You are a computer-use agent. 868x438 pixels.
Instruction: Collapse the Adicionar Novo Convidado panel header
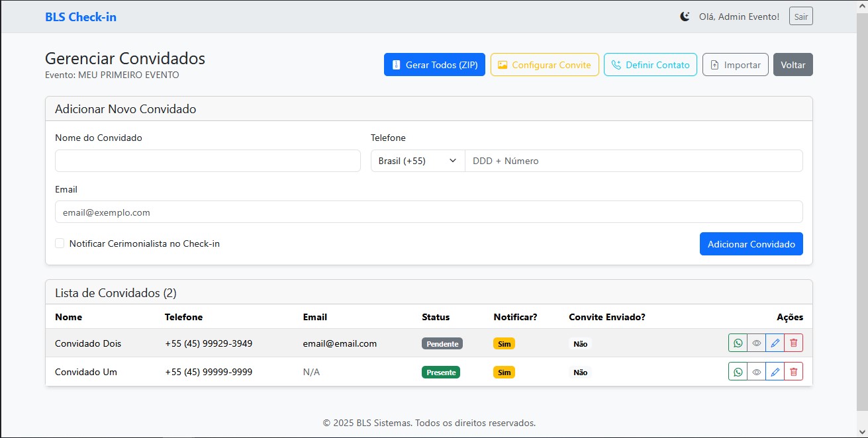click(124, 109)
